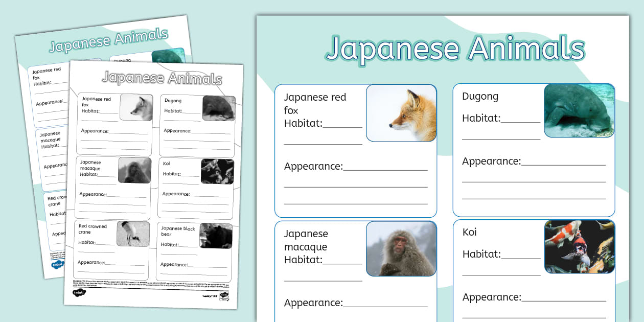
Task: Click the Japanese red fox photo
Action: tap(401, 112)
